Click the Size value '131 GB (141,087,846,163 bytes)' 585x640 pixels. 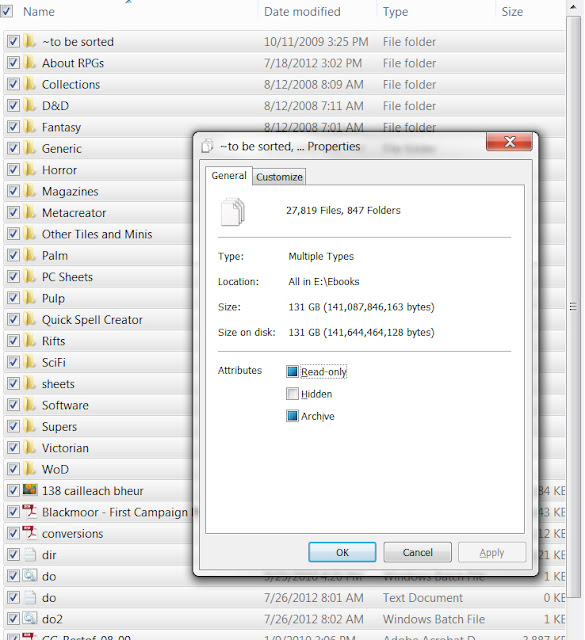pyautogui.click(x=361, y=307)
